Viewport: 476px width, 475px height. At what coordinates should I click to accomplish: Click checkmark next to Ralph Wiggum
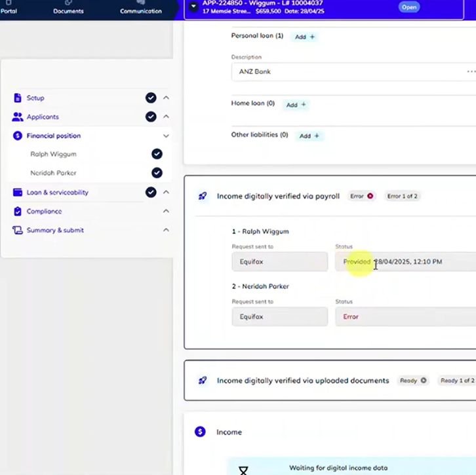coord(157,154)
